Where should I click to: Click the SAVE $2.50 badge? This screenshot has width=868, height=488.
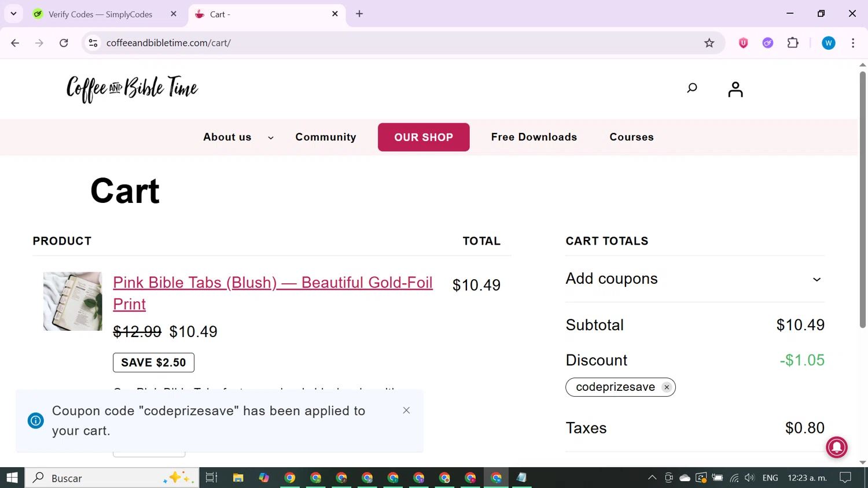click(x=153, y=363)
